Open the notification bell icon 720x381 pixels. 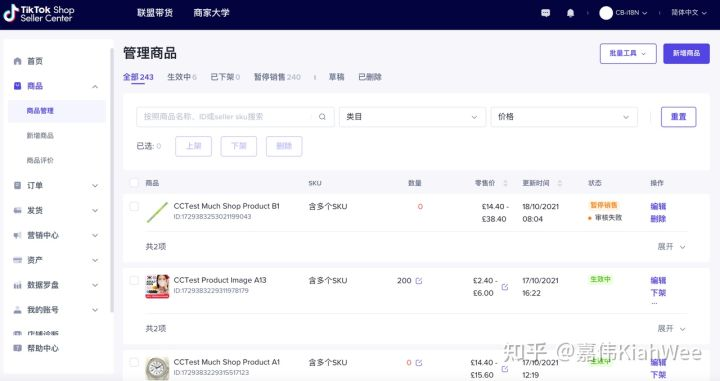pyautogui.click(x=570, y=13)
